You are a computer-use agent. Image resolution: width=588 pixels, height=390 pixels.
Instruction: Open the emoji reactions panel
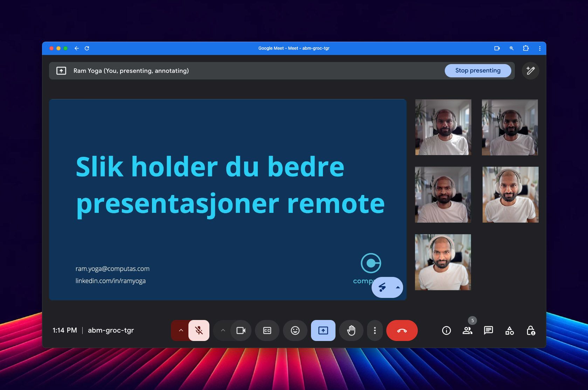coord(295,330)
